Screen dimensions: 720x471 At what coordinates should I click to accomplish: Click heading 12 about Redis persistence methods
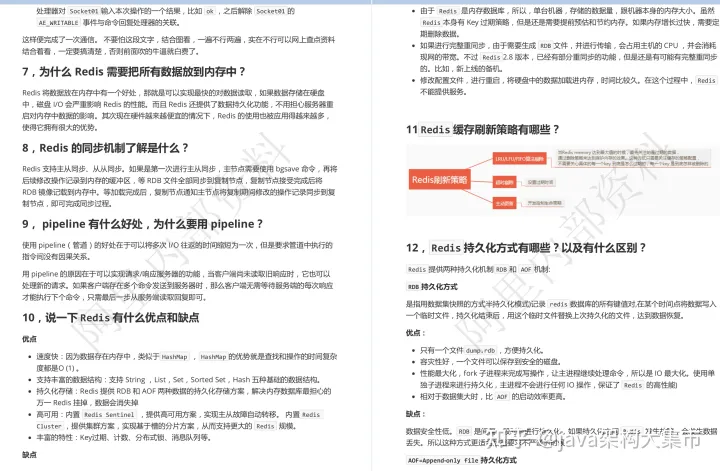click(526, 248)
